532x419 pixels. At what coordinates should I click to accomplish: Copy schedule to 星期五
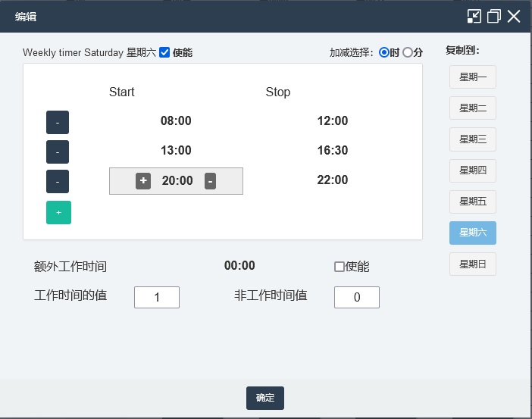click(473, 202)
